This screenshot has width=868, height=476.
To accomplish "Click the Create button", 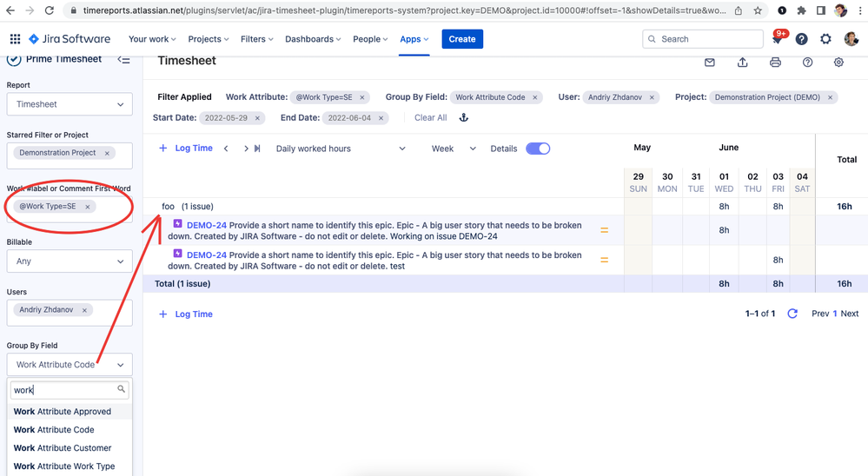I will pos(462,39).
